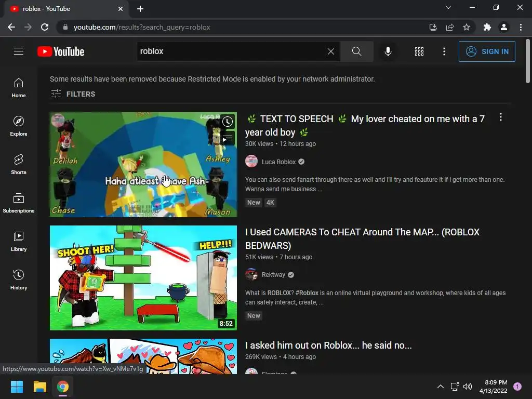Viewport: 532px width, 399px height.
Task: Close the 'roblox - YouTube' tab
Action: 121,9
